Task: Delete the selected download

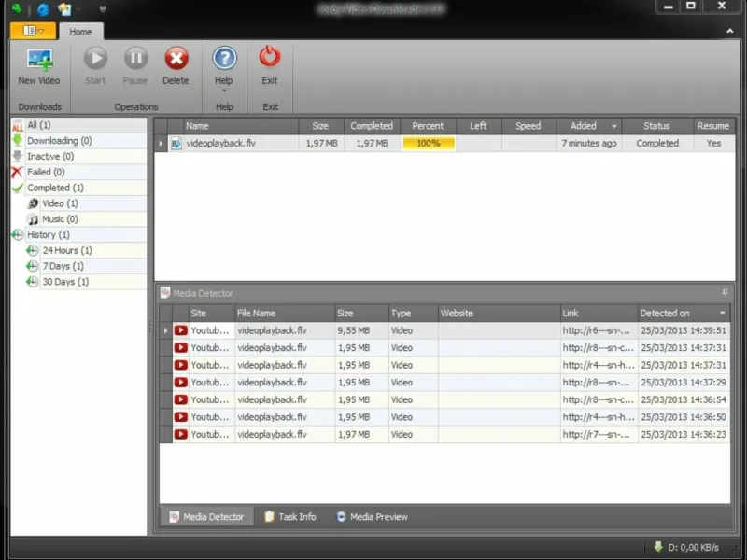Action: coord(176,66)
